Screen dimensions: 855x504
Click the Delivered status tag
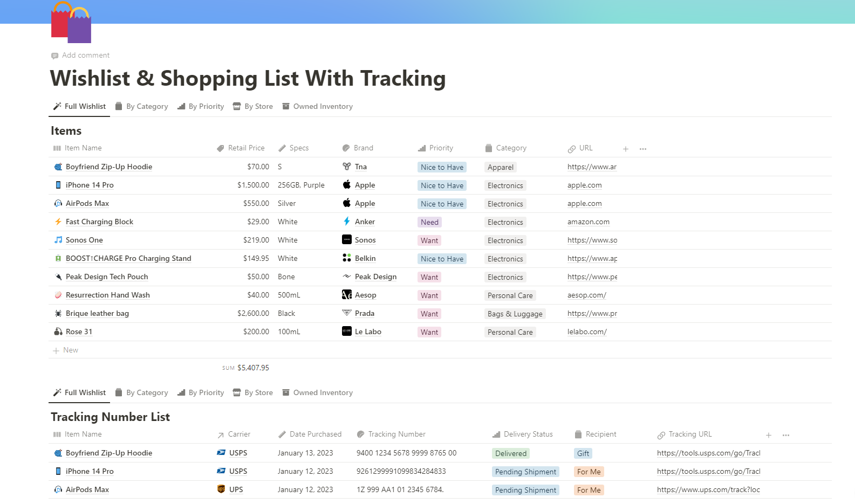pos(511,453)
